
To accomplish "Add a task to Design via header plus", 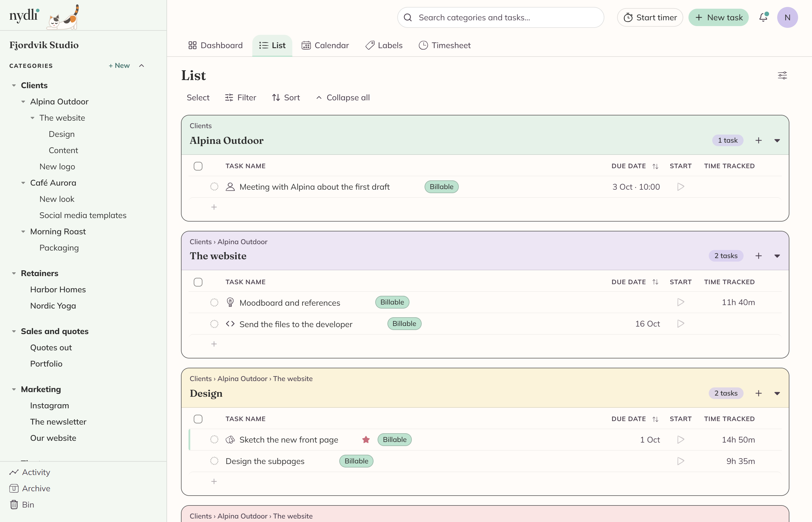I will [758, 393].
